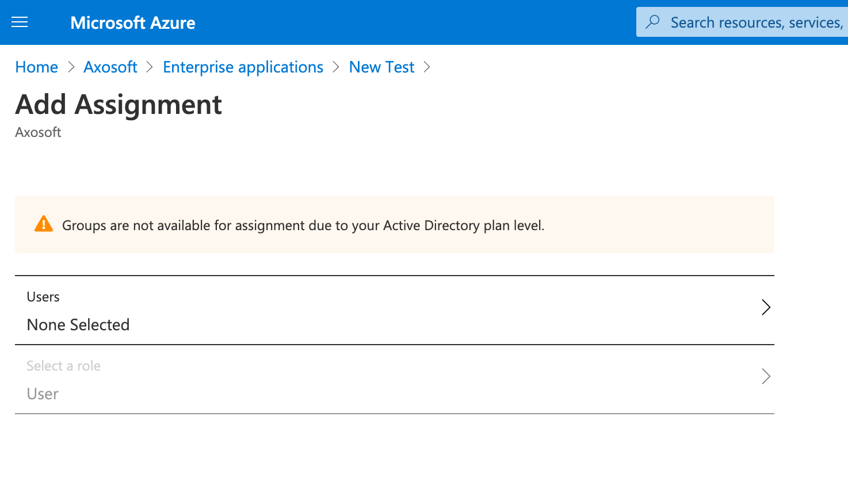Viewport: 848px width, 504px height.
Task: Click the Microsoft Azure portal title
Action: pyautogui.click(x=133, y=22)
